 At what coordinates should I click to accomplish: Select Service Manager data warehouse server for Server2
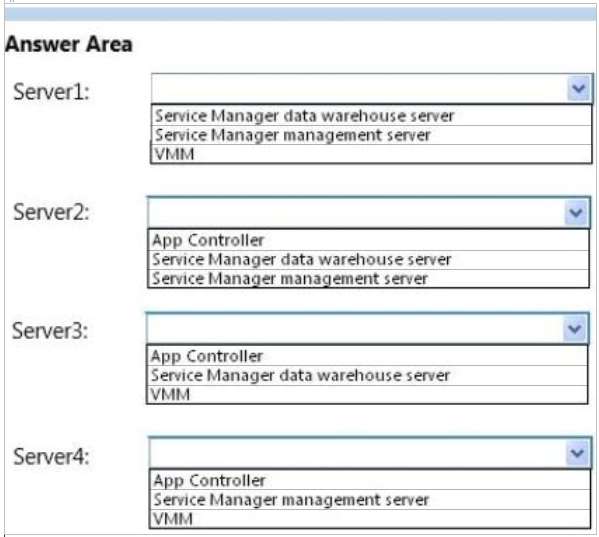(368, 260)
